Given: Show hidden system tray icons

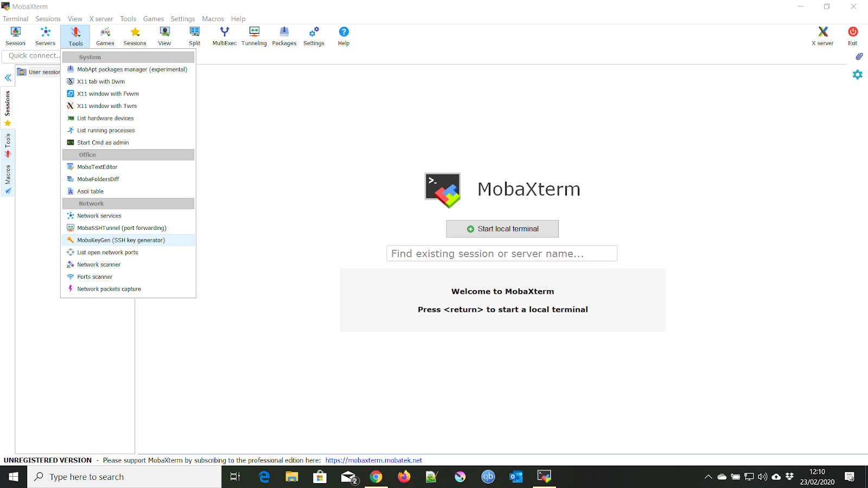Looking at the screenshot, I should [x=708, y=477].
